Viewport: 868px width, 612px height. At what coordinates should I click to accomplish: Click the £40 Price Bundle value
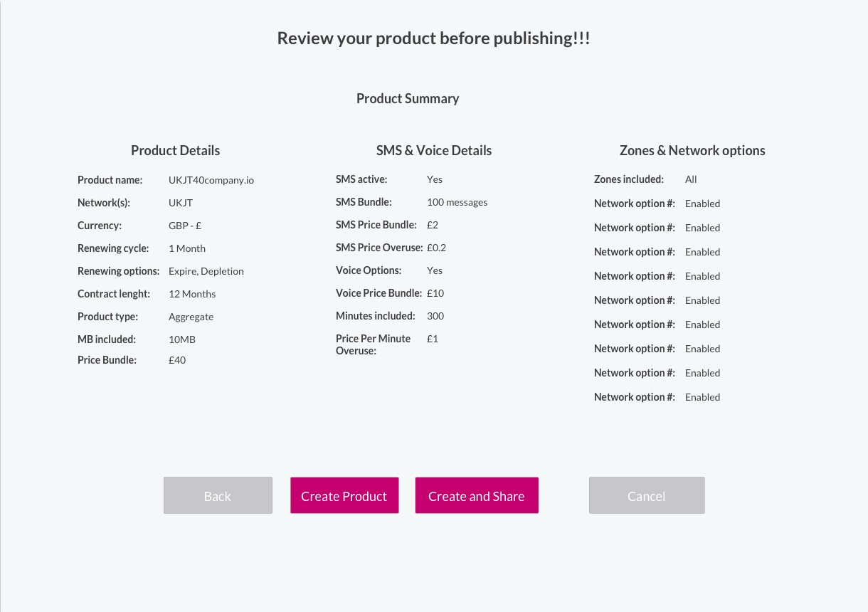[x=177, y=360]
